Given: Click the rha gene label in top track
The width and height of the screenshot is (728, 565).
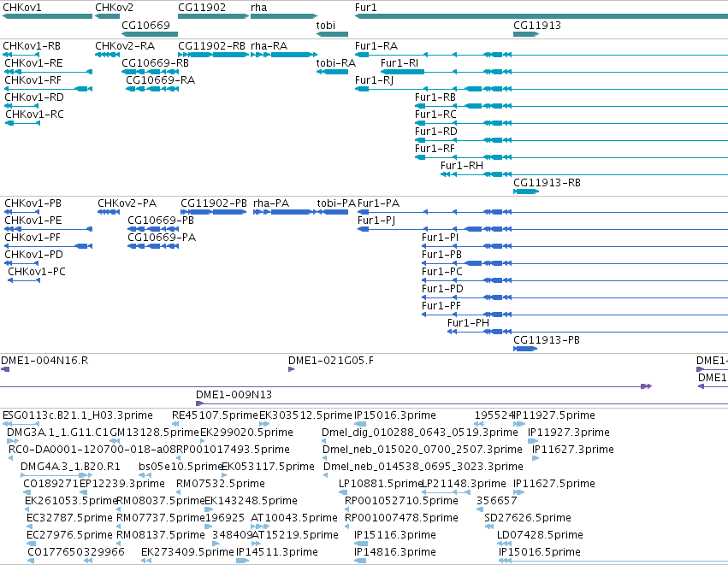Looking at the screenshot, I should pos(258,8).
